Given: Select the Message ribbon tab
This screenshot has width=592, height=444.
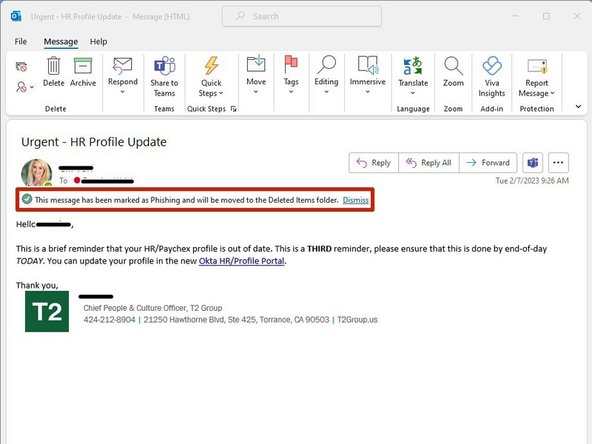Looking at the screenshot, I should [61, 42].
